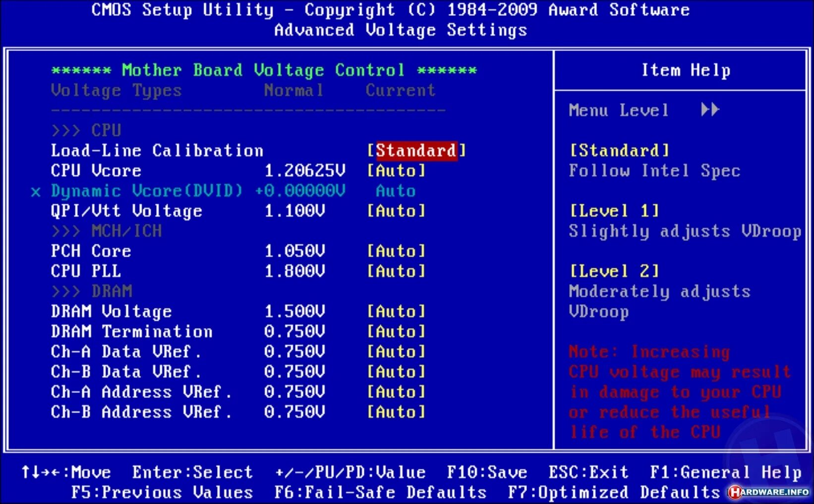Open the DRAM Voltage [Auto] value
Image resolution: width=814 pixels, height=504 pixels.
point(396,312)
